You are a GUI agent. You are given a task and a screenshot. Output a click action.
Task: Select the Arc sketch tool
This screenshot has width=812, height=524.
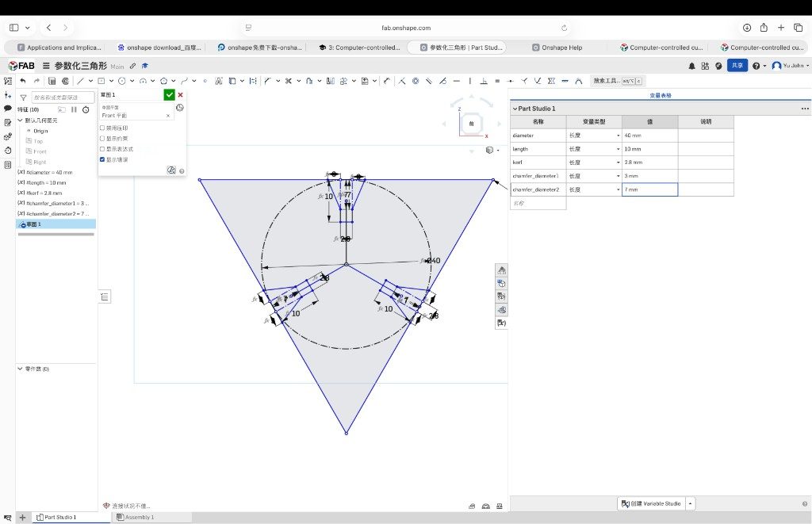point(143,81)
